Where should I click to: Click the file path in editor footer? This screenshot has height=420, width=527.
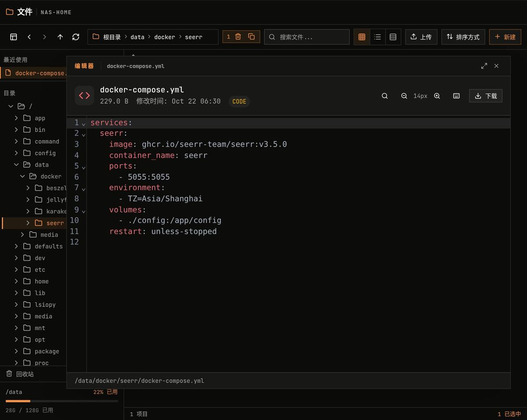[x=139, y=381]
